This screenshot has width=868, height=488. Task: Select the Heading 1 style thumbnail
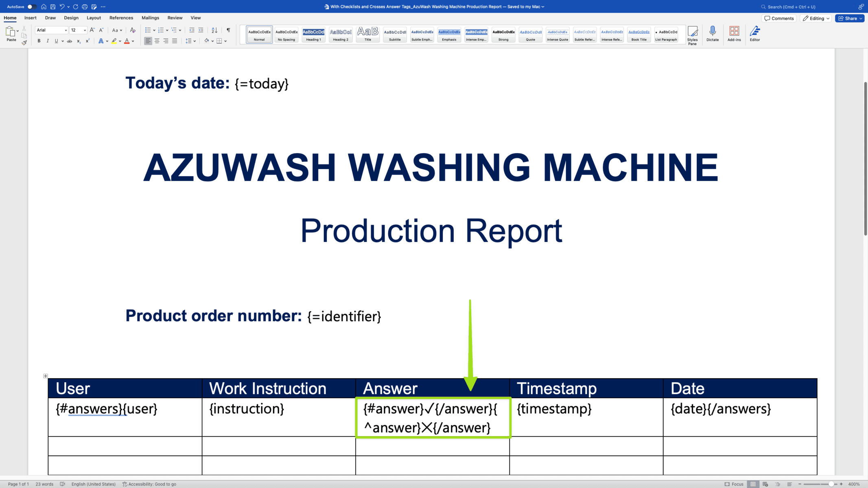313,35
